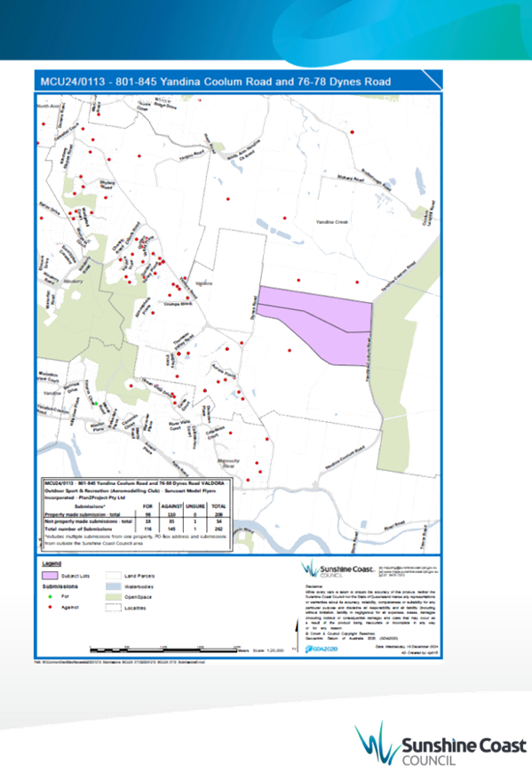Image resolution: width=532 pixels, height=772 pixels.
Task: Click the Yandina Creek label on the map
Action: coord(332,222)
